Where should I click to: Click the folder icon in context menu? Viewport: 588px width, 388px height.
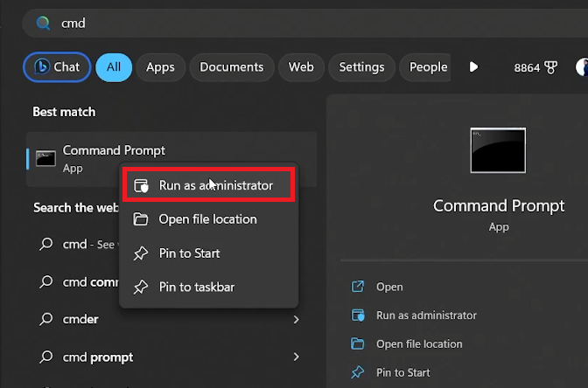tap(141, 219)
